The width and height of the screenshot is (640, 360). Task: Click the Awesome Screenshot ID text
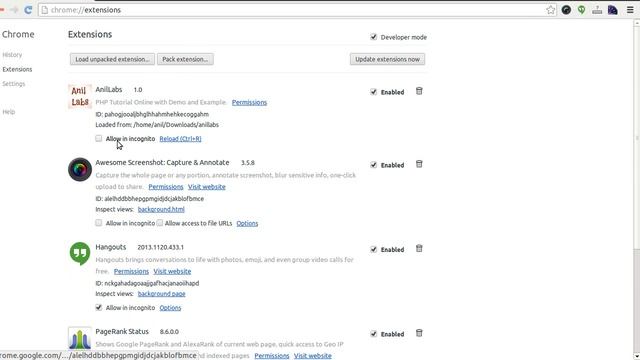click(150, 199)
